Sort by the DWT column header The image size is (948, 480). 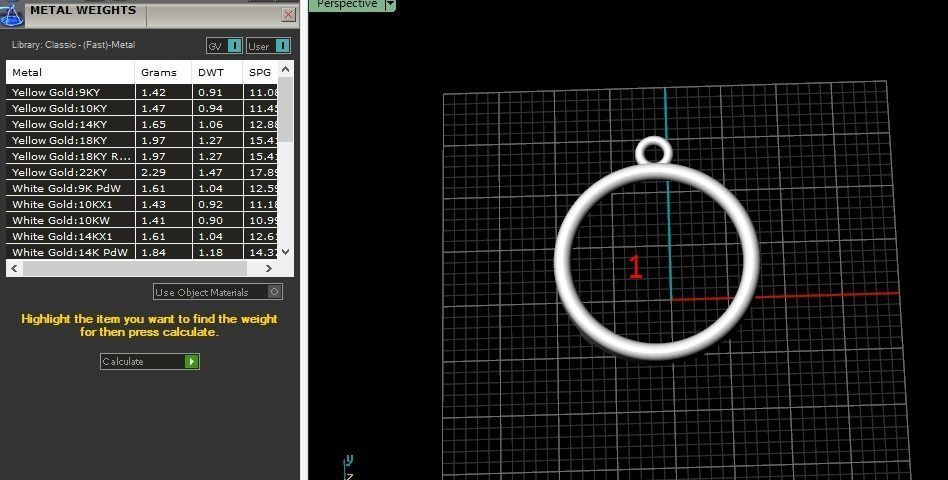click(x=218, y=73)
